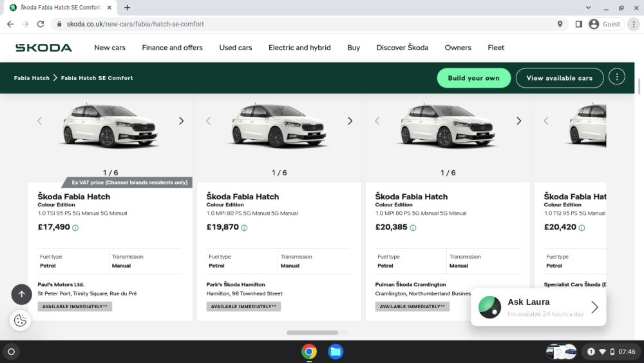Open the clock and status tray
Image resolution: width=644 pixels, height=363 pixels.
(x=611, y=352)
